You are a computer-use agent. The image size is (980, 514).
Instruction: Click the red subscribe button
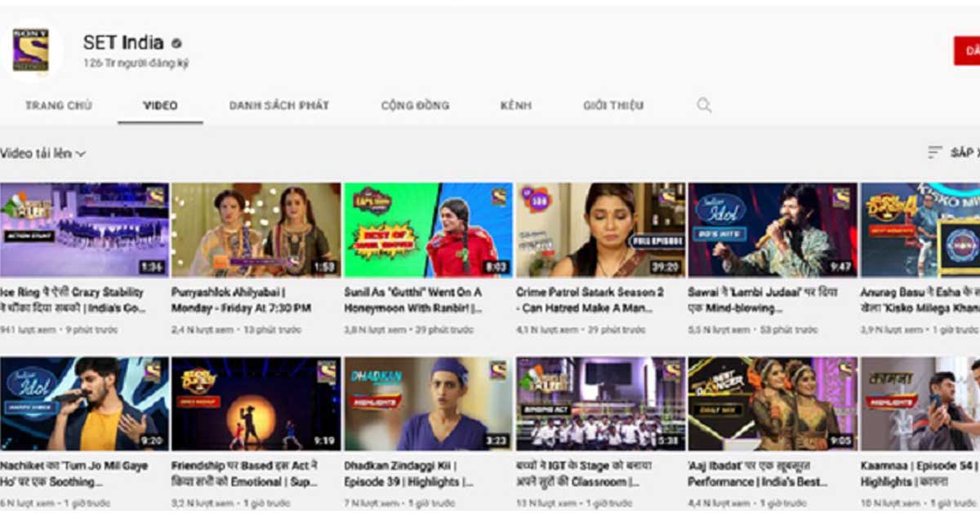[x=967, y=51]
